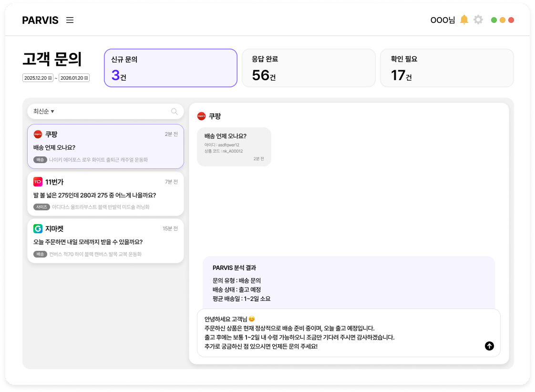
Task: Click the 7분 전 timestamp
Action: [171, 182]
